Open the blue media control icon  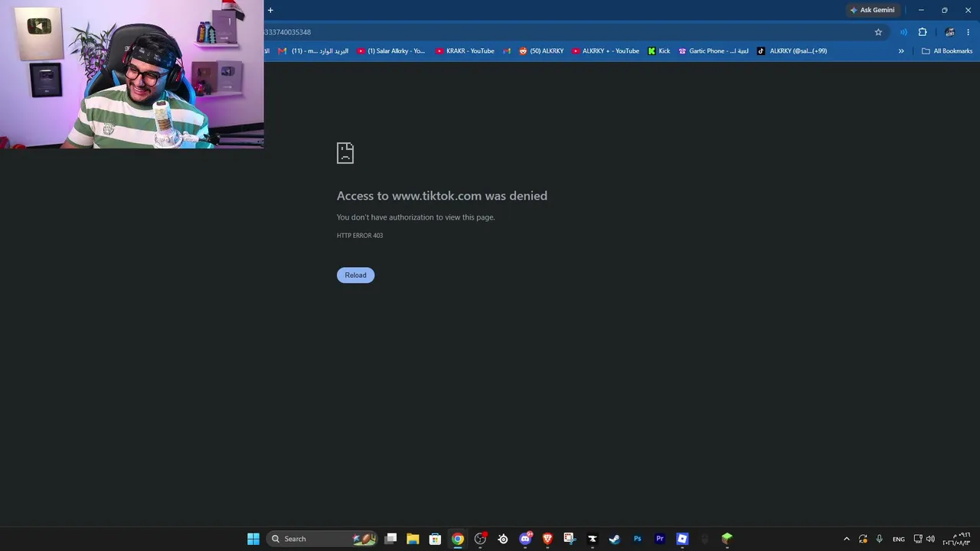[903, 32]
